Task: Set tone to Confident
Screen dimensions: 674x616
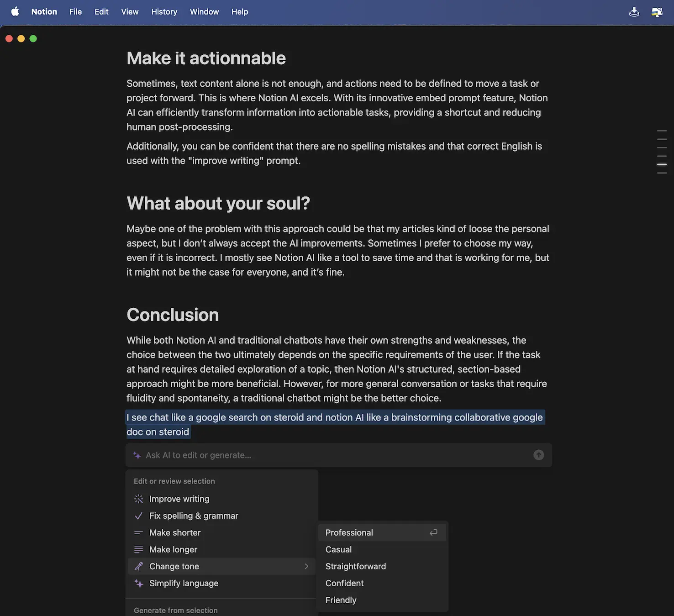Action: (x=382, y=583)
